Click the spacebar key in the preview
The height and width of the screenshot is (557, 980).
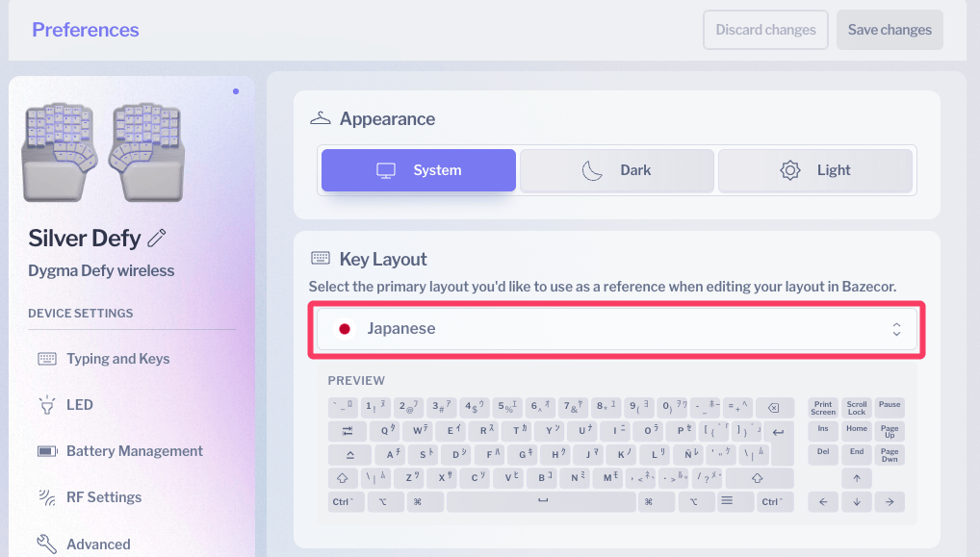click(543, 501)
